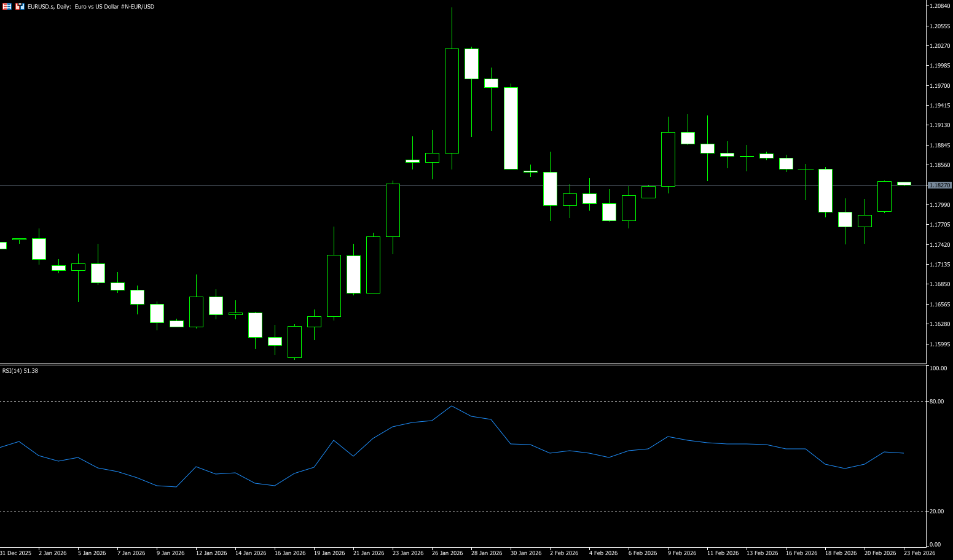Select the tallest green bullish candle at peak
953x560 pixels.
[452, 101]
